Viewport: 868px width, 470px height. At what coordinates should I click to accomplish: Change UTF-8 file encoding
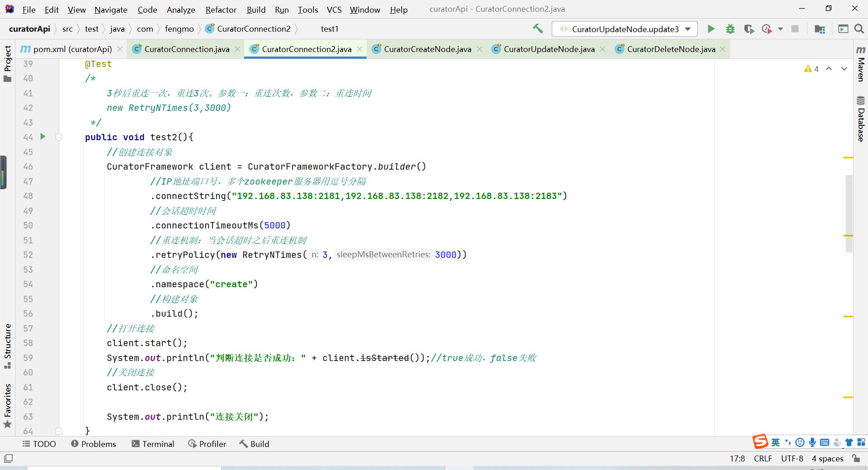(x=792, y=458)
